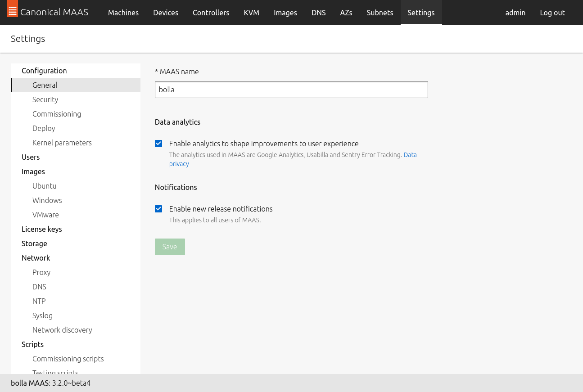Log out of MAAS
Screen dimensions: 583x392
pos(552,13)
